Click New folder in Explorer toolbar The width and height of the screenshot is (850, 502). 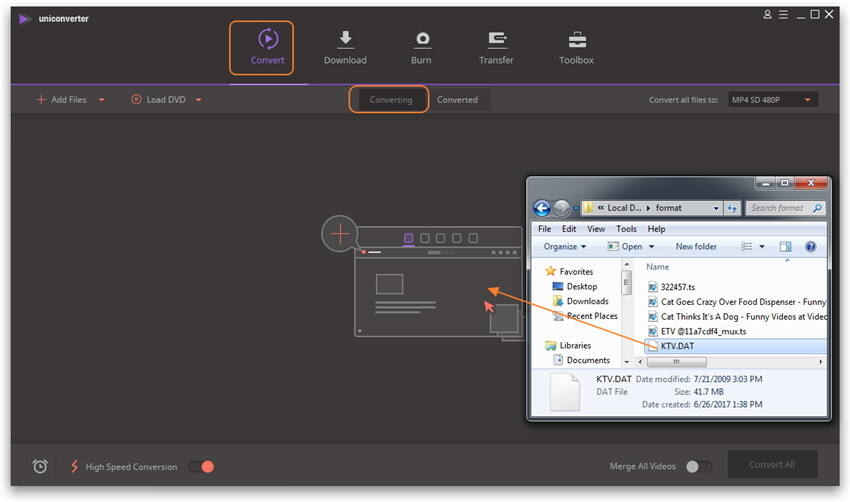[x=696, y=247]
